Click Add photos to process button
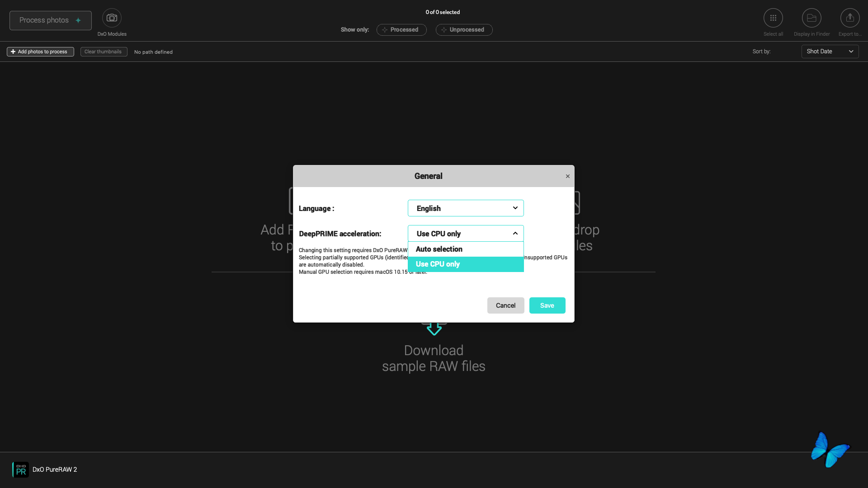The width and height of the screenshot is (868, 488). (x=40, y=52)
